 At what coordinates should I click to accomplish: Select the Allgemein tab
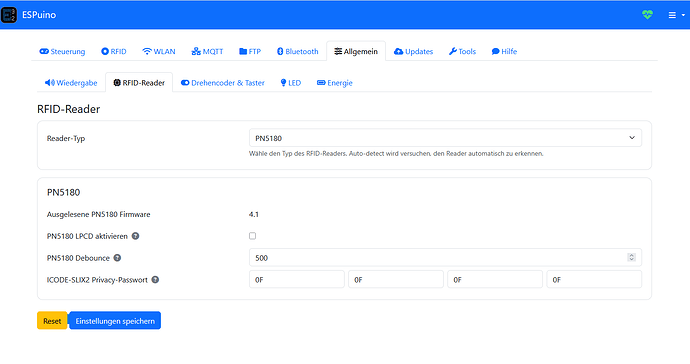tap(356, 51)
